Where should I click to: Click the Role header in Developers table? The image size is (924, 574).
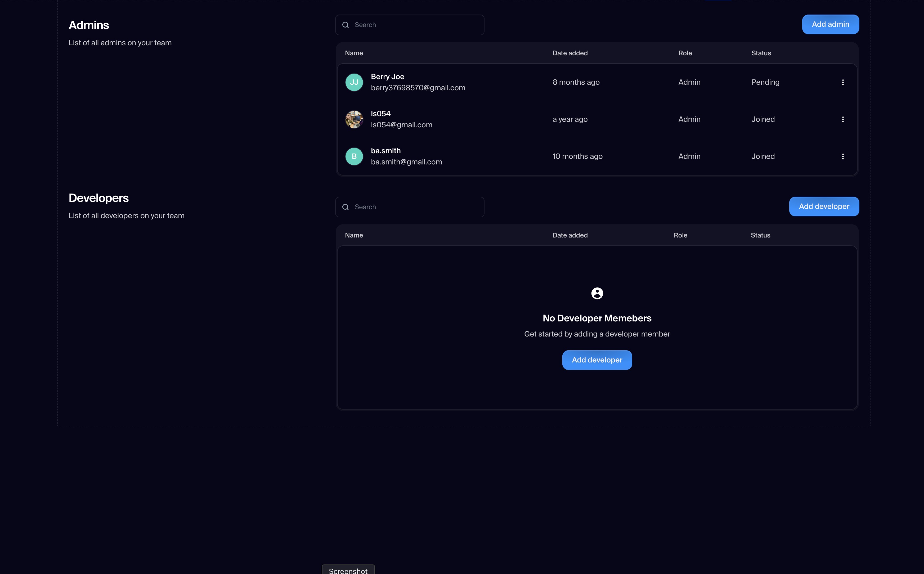[x=680, y=235]
